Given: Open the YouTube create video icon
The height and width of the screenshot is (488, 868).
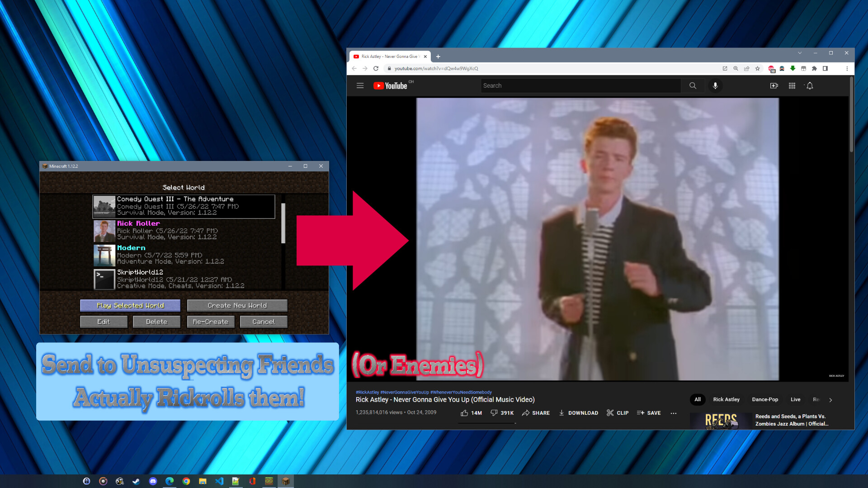Looking at the screenshot, I should (774, 85).
